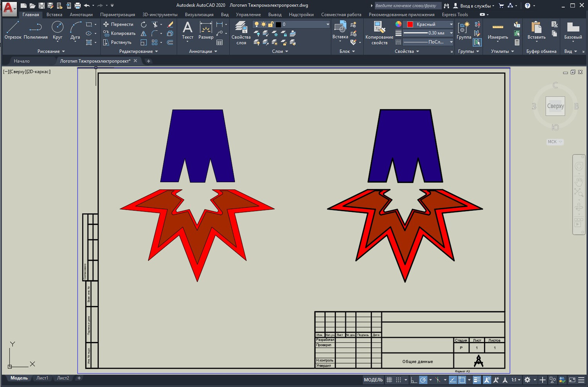Click the [2D-каркас] visual style control
The image size is (588, 387).
pos(38,72)
